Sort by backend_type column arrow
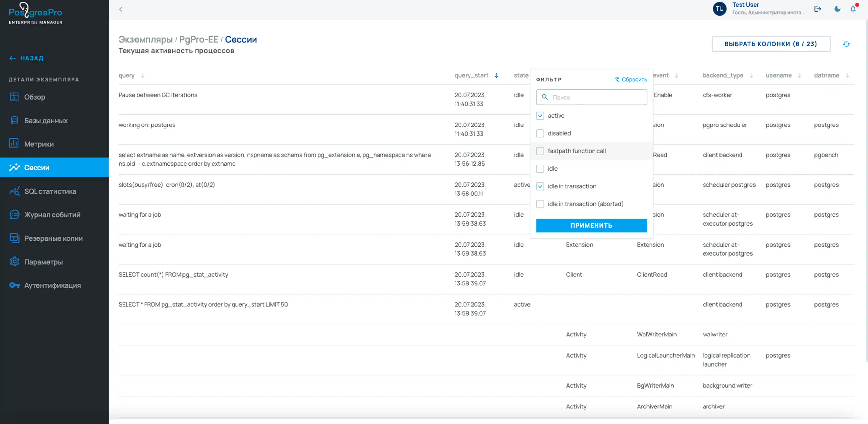 click(751, 75)
